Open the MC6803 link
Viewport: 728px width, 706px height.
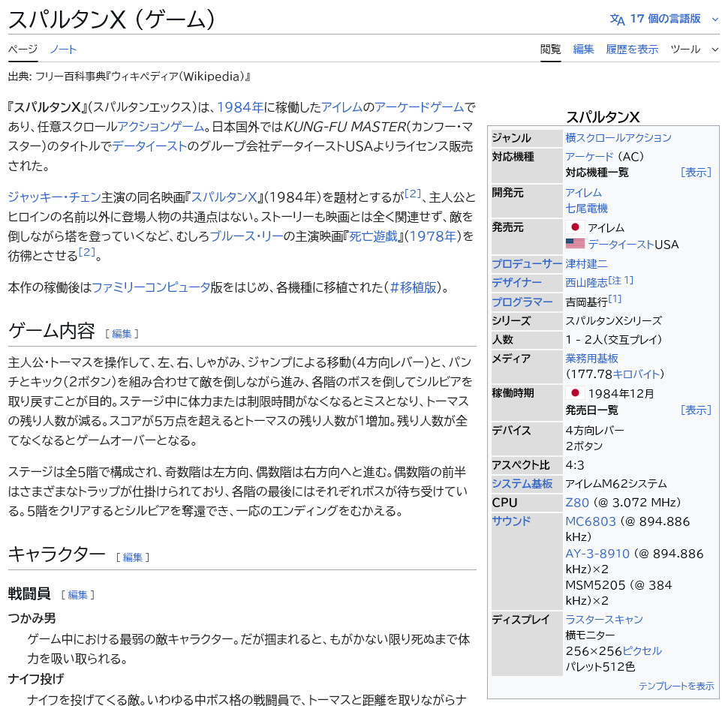click(x=591, y=521)
